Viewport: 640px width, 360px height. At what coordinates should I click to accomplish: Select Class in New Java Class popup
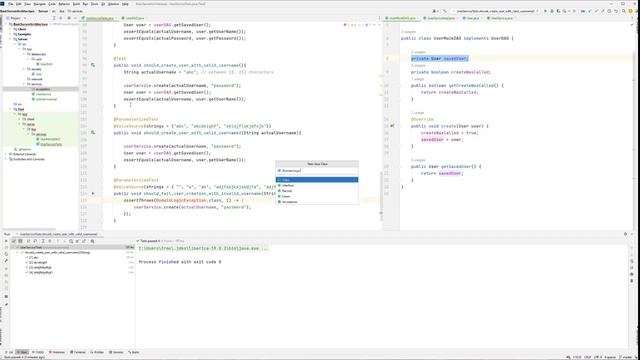tap(317, 180)
